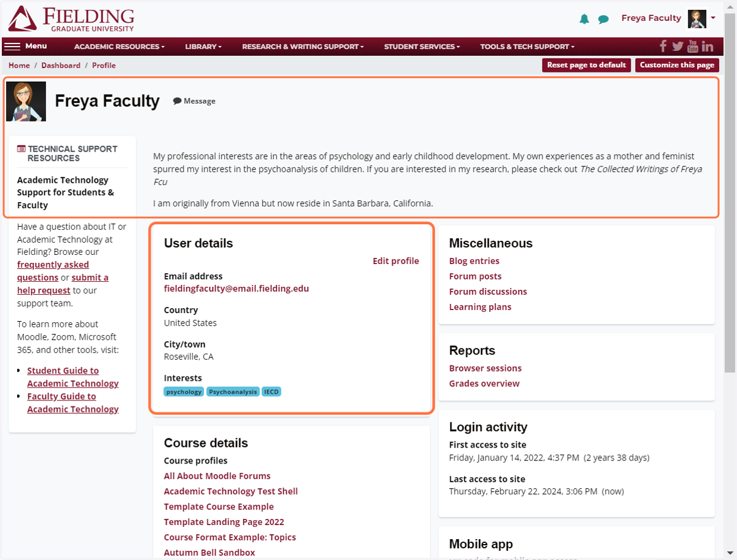This screenshot has height=560, width=737.
Task: Open the user menu dropdown arrow
Action: pos(713,18)
